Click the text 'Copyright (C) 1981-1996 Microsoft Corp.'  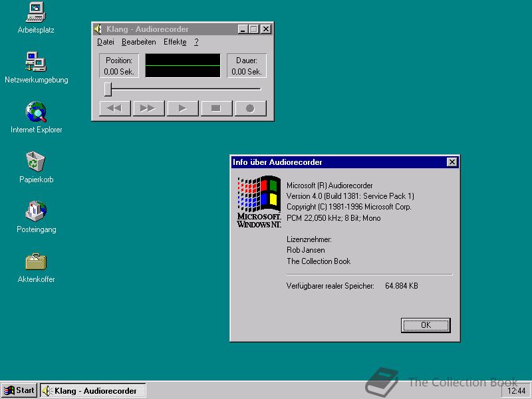(348, 207)
